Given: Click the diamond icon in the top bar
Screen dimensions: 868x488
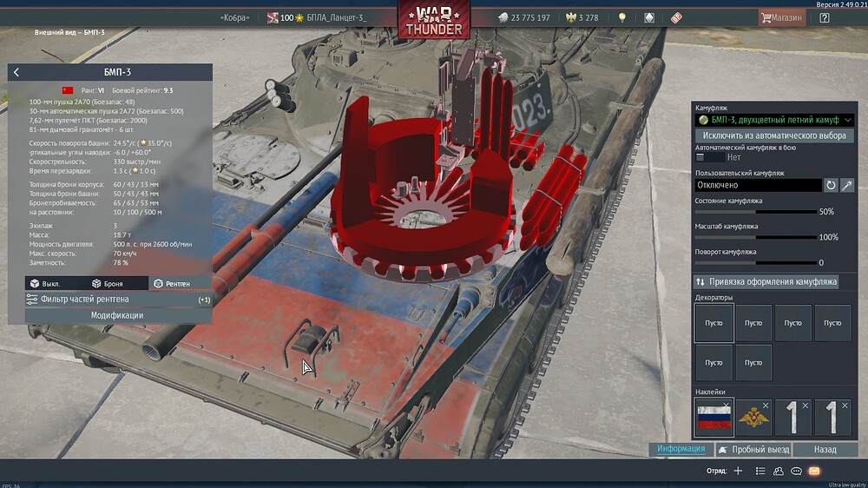Looking at the screenshot, I should [x=649, y=17].
